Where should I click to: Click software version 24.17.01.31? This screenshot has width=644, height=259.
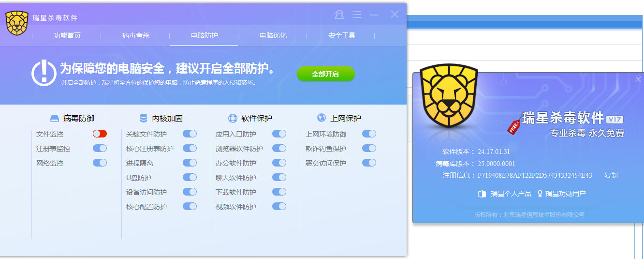tap(494, 152)
